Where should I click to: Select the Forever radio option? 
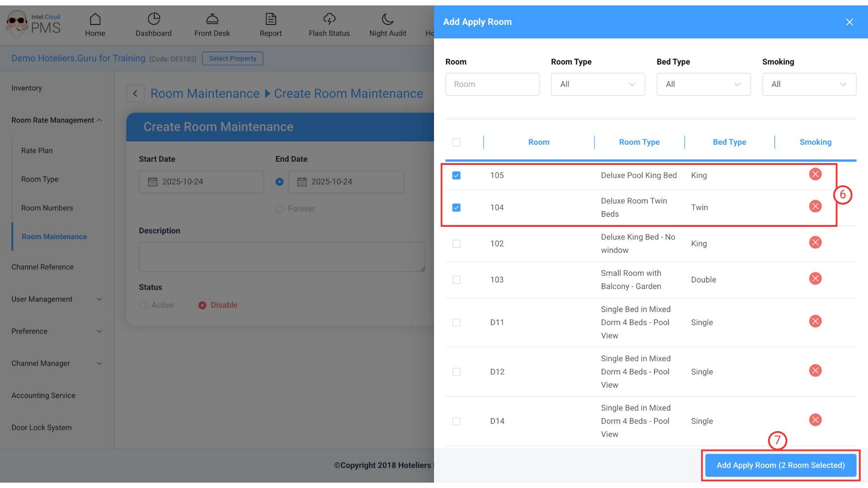[279, 209]
